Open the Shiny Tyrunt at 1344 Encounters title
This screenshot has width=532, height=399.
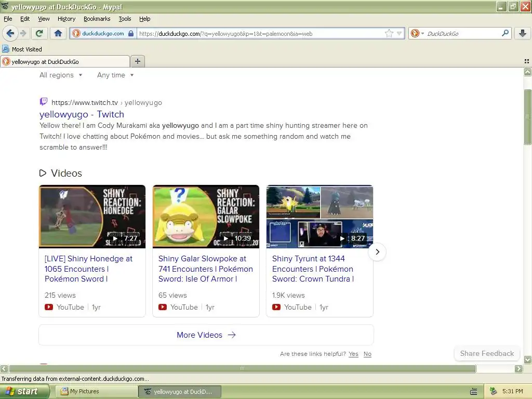(313, 269)
